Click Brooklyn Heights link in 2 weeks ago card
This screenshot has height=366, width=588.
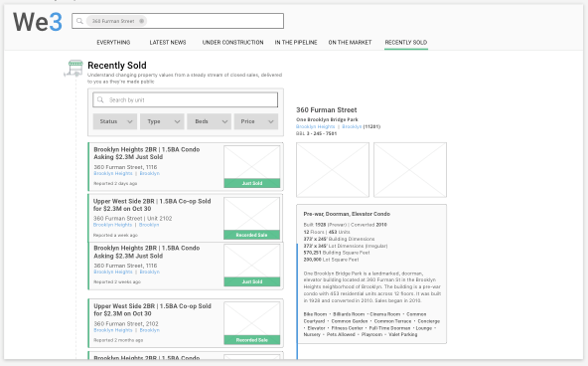(x=113, y=272)
